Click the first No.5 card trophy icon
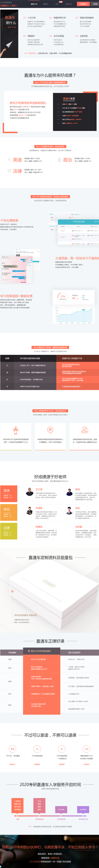This screenshot has width=99, height=868. pos(16,430)
